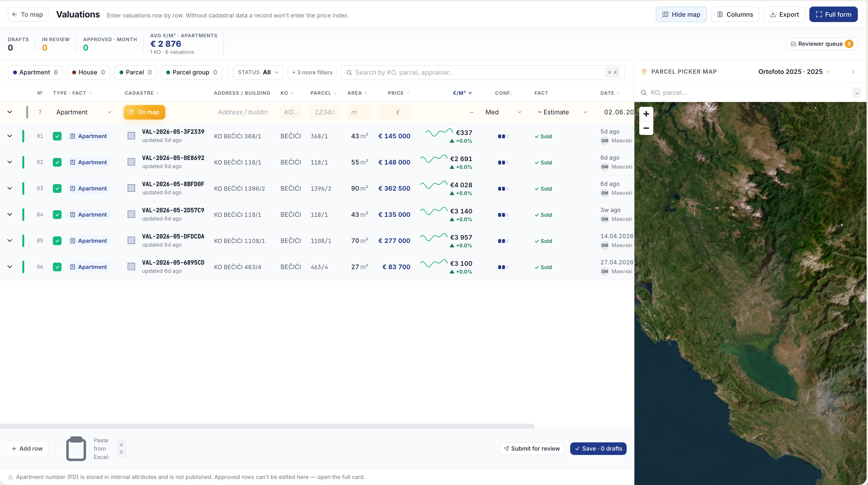Open Ortofoto 2025 layer dropdown
The image size is (868, 485).
(794, 72)
